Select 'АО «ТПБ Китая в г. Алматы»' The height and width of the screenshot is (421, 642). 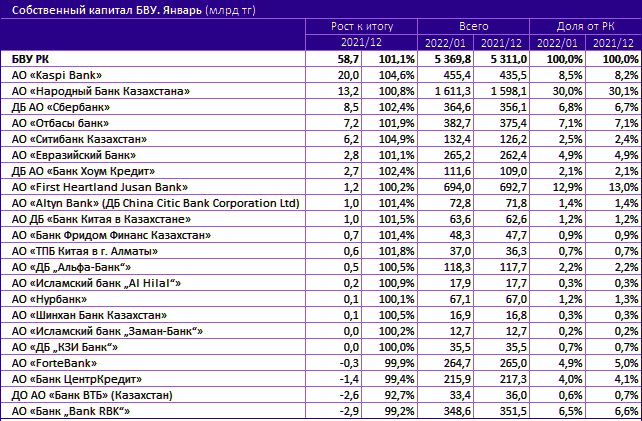click(x=85, y=251)
